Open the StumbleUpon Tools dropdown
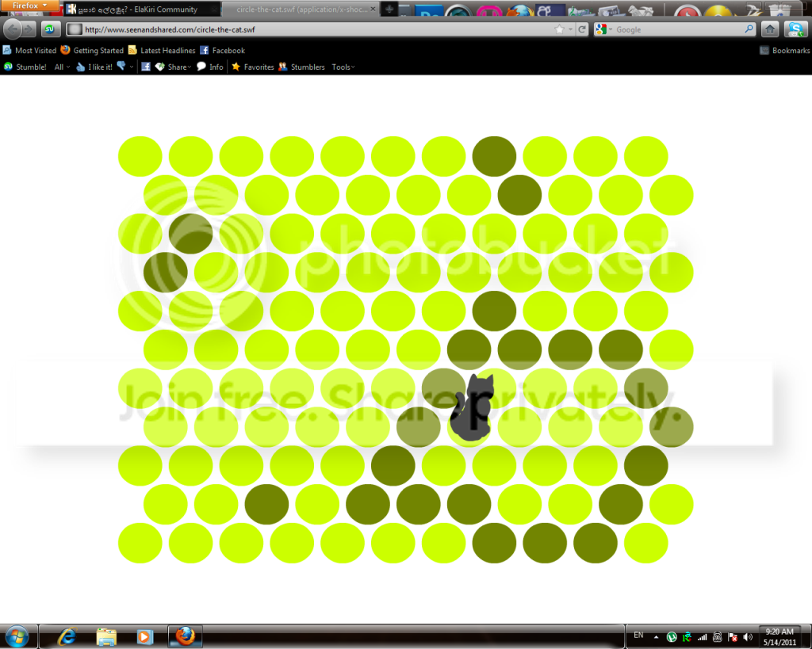The image size is (812, 649). [x=343, y=67]
